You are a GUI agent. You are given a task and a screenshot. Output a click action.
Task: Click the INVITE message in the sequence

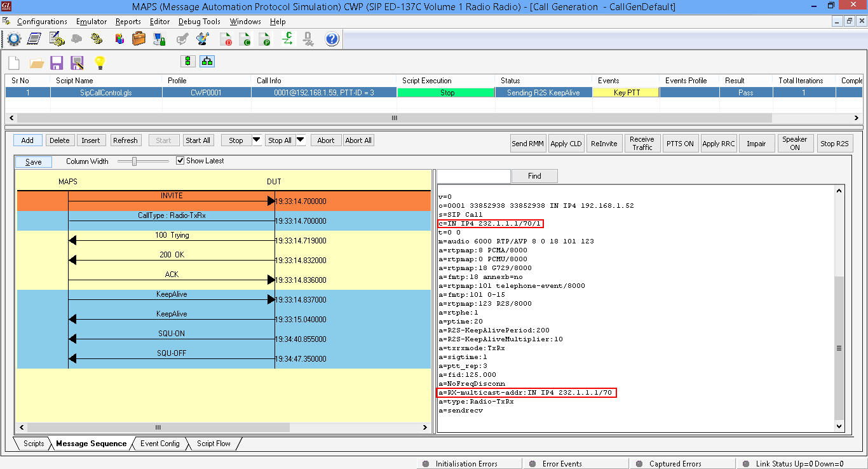[x=172, y=196]
